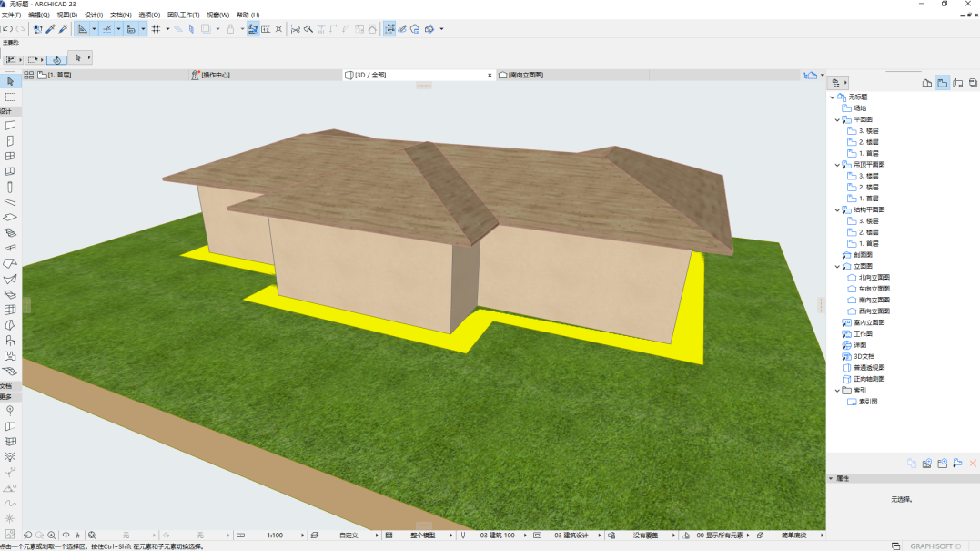Click zoom in magnifier in bottom bar
Viewport: 980px width, 551px height.
coord(51,536)
